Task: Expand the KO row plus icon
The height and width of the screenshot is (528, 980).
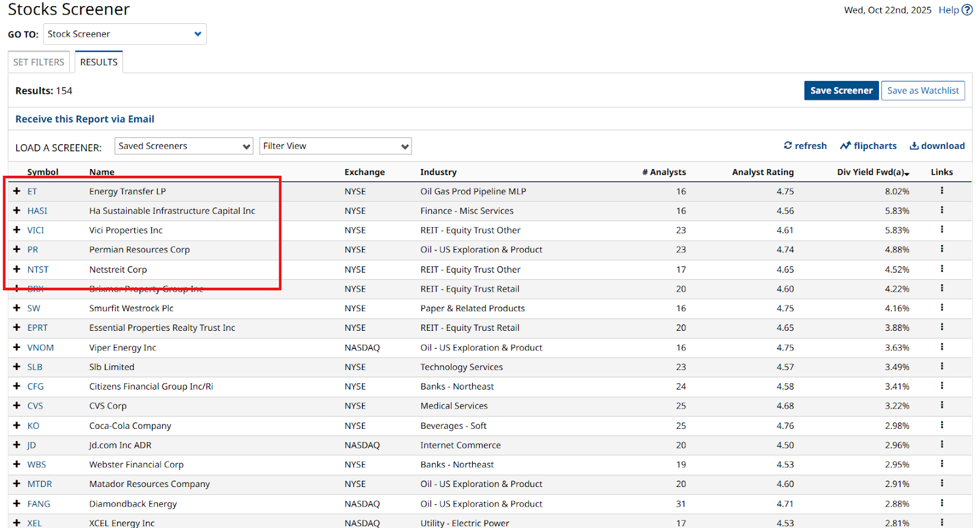Action: (17, 426)
